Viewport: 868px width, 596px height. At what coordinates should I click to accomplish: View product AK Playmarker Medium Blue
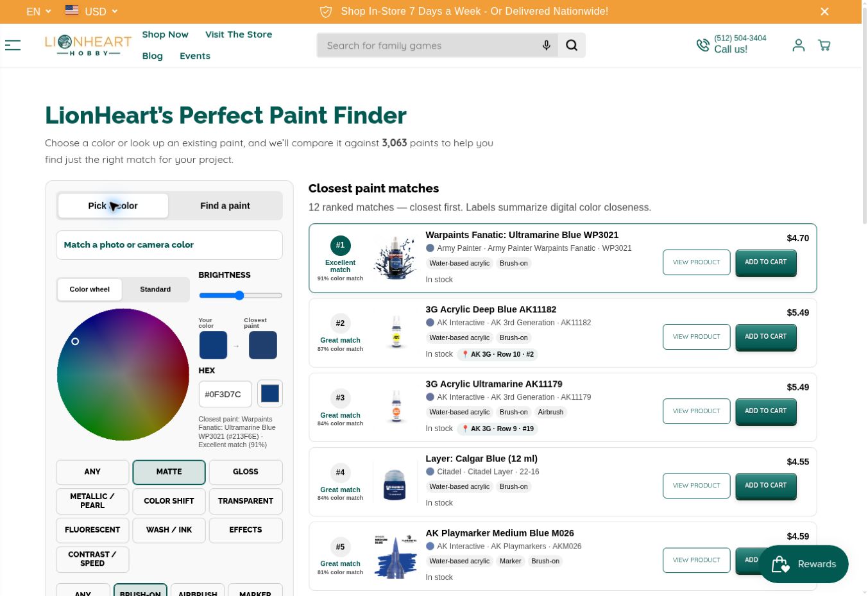click(x=696, y=560)
